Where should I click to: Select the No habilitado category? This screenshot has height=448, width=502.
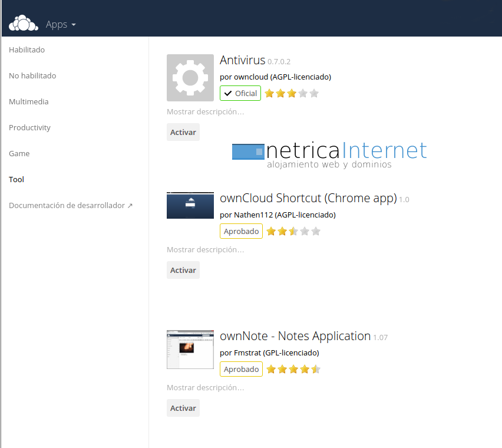[x=32, y=75]
